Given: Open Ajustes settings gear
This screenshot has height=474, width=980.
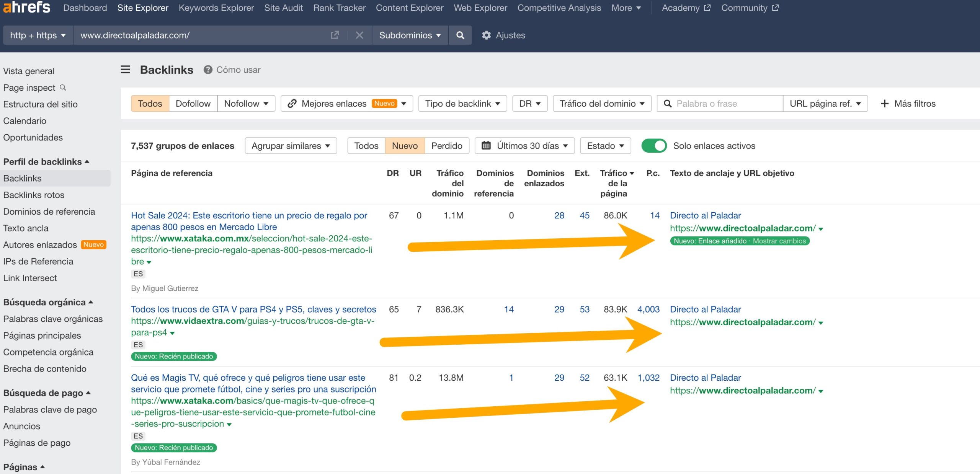Looking at the screenshot, I should tap(486, 35).
